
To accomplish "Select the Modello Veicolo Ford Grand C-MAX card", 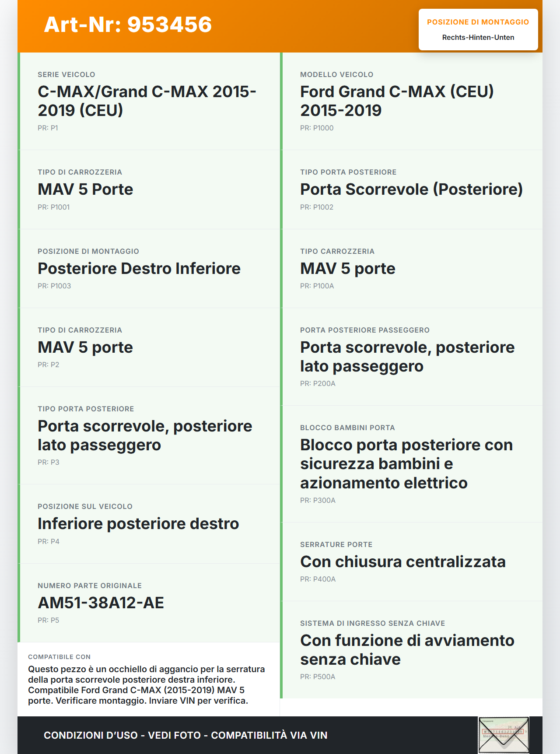I will click(x=411, y=101).
